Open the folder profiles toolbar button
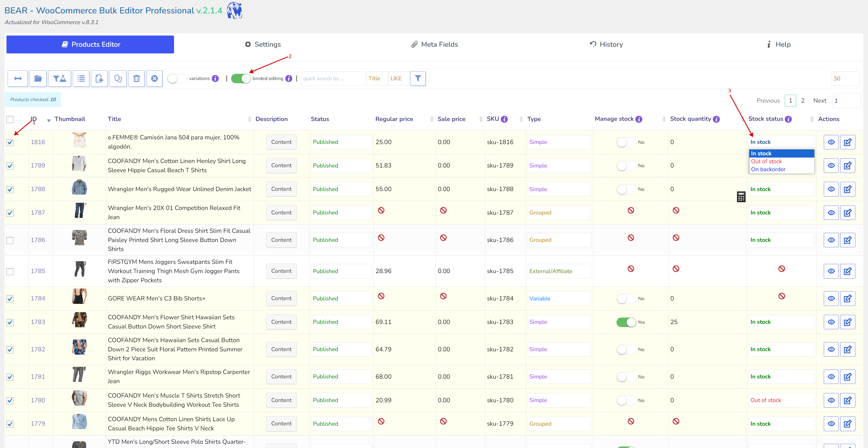 [x=38, y=79]
